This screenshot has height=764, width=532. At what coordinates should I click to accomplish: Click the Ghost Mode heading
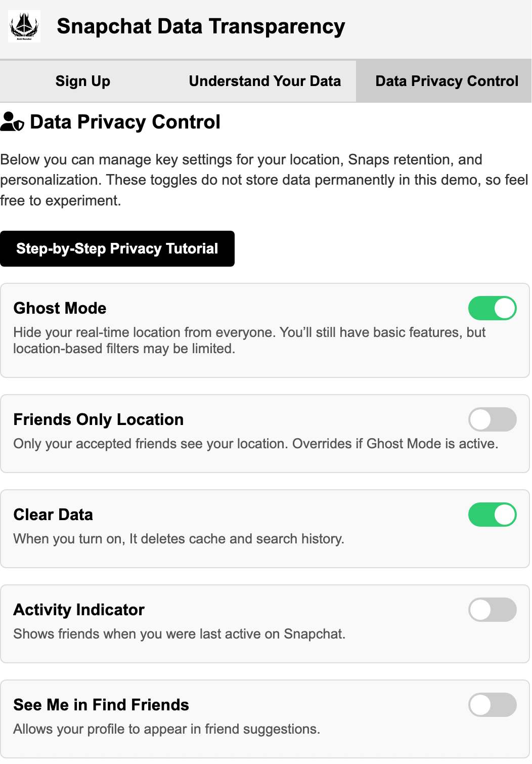click(x=60, y=308)
